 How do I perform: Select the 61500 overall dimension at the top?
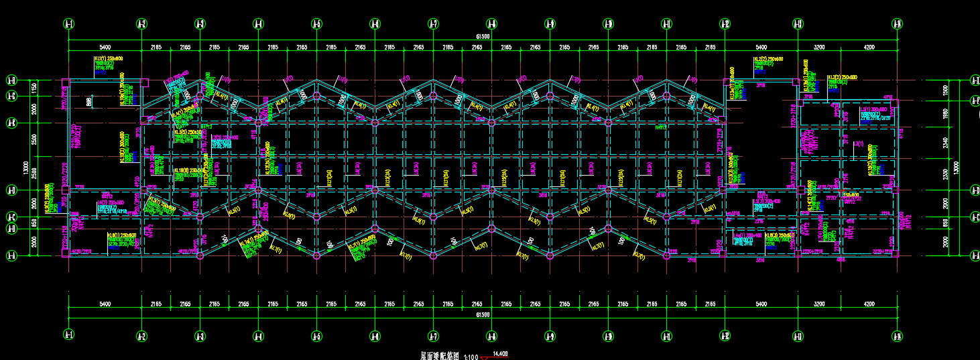coord(483,37)
